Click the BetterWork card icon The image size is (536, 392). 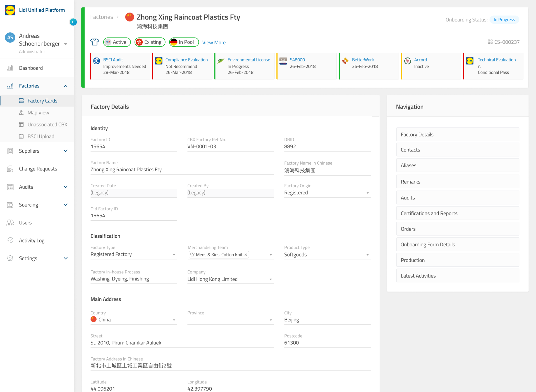(x=345, y=61)
